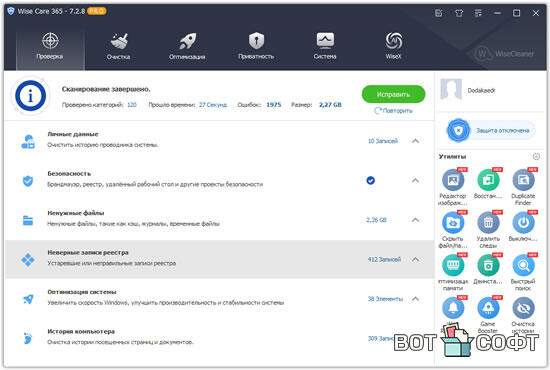Click the scan info circle icon

[31, 95]
